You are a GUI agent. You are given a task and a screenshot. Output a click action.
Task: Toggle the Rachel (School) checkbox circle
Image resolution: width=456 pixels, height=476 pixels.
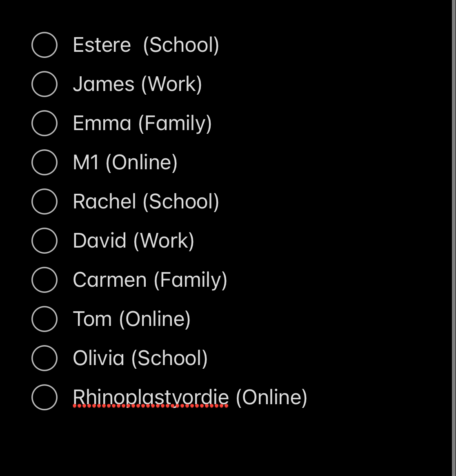tap(44, 201)
